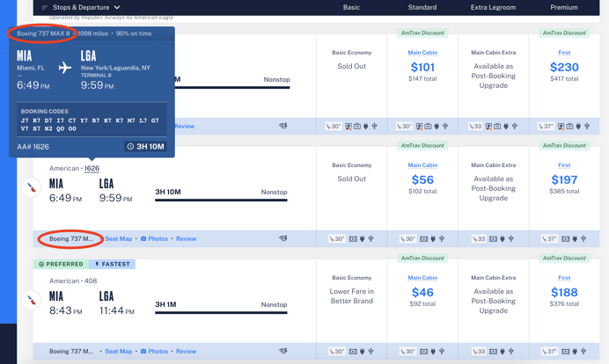Image resolution: width=609 pixels, height=364 pixels.
Task: Click the Wi-Fi icon in flight 1626 row
Action: pos(283,238)
